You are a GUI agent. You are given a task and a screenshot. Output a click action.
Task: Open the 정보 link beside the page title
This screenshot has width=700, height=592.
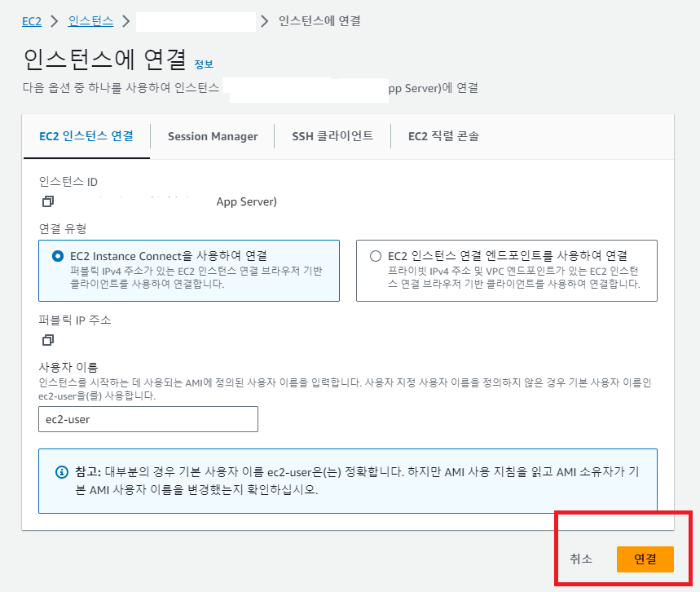click(x=204, y=64)
